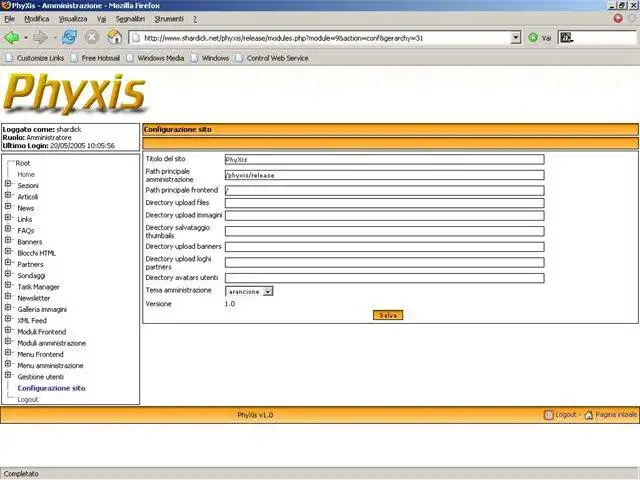This screenshot has width=640, height=480.
Task: Click the browser URL address bar
Action: click(x=324, y=38)
